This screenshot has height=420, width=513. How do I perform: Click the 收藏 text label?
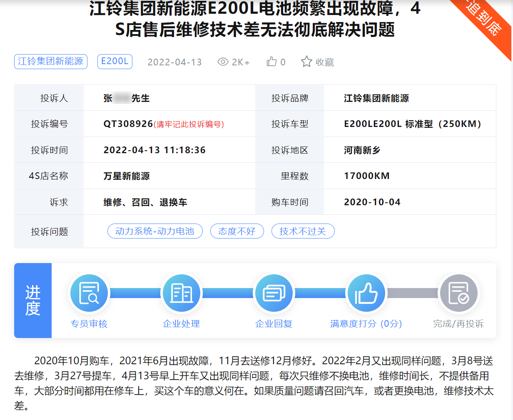pyautogui.click(x=325, y=62)
